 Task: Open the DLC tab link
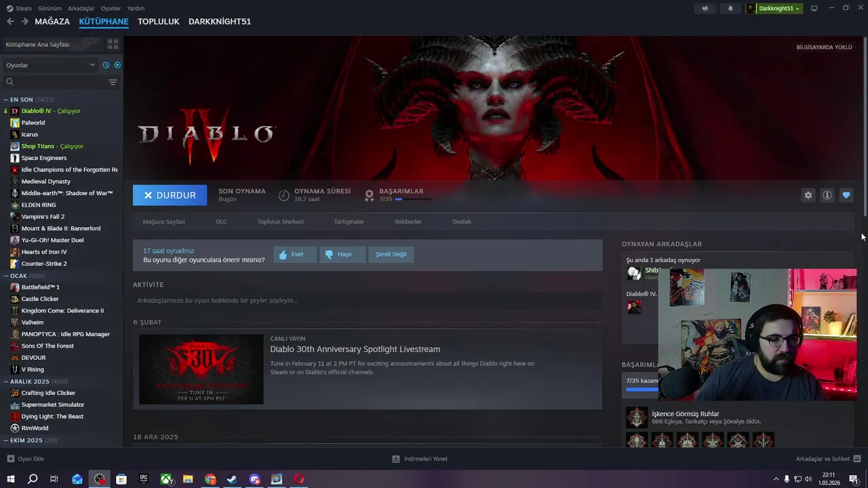click(221, 222)
